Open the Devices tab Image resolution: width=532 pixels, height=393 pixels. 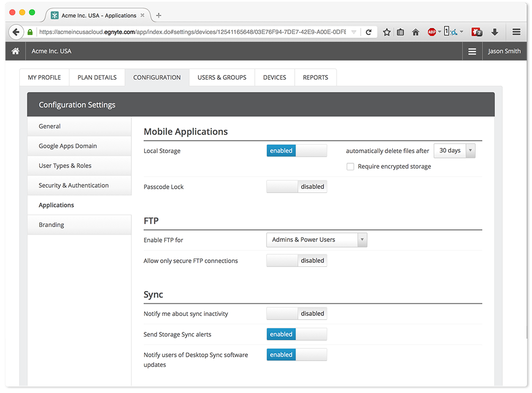tap(275, 78)
